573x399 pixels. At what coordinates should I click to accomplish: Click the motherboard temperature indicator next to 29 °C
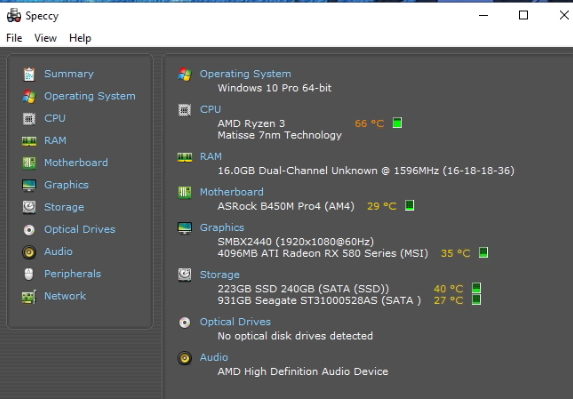[410, 206]
